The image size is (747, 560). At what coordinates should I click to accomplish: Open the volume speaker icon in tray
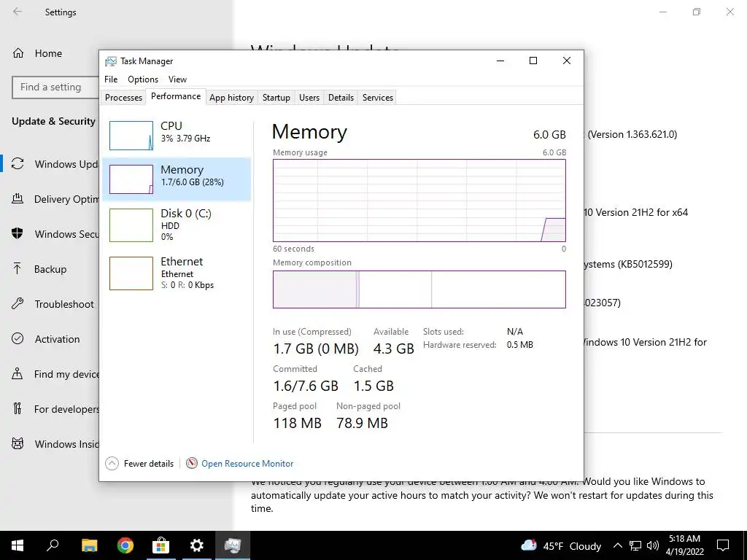(653, 545)
